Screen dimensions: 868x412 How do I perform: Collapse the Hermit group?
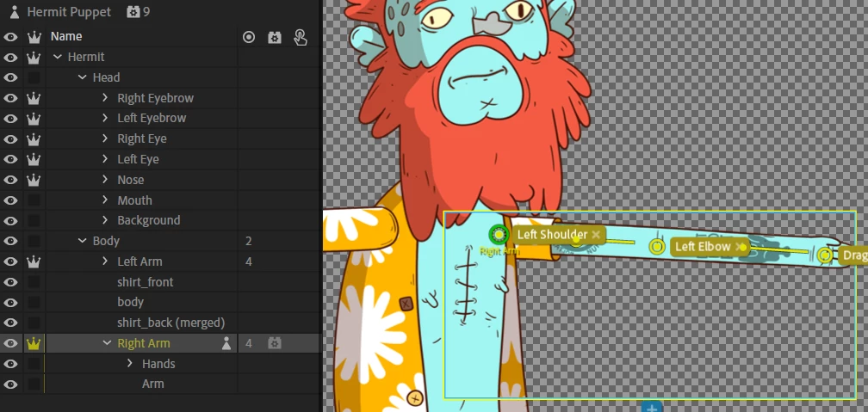point(58,57)
